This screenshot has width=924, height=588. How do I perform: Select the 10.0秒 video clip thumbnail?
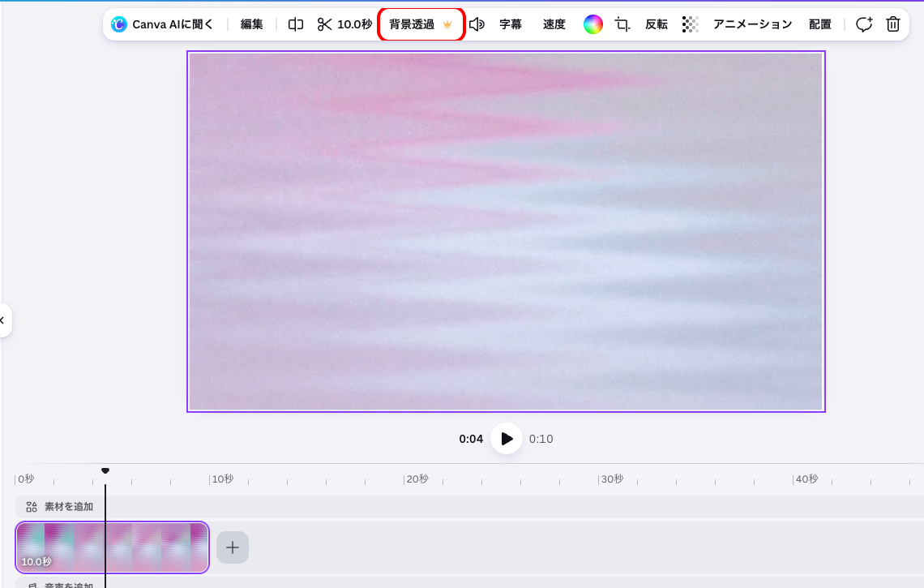112,547
